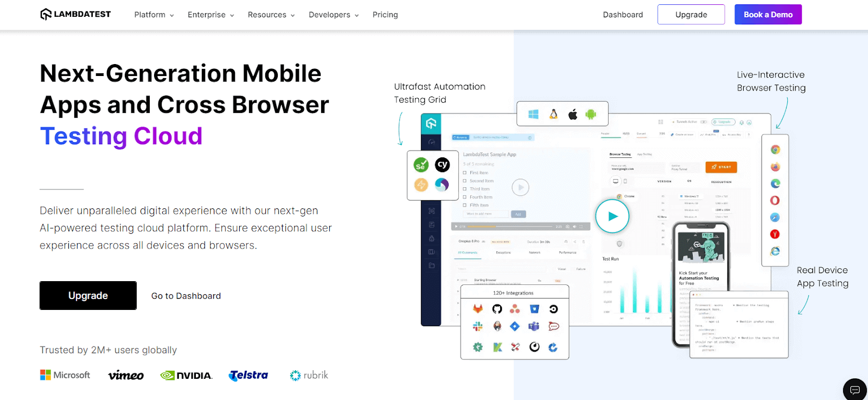Click the Android platform icon
Viewport: 868px width, 400px height.
(x=591, y=114)
